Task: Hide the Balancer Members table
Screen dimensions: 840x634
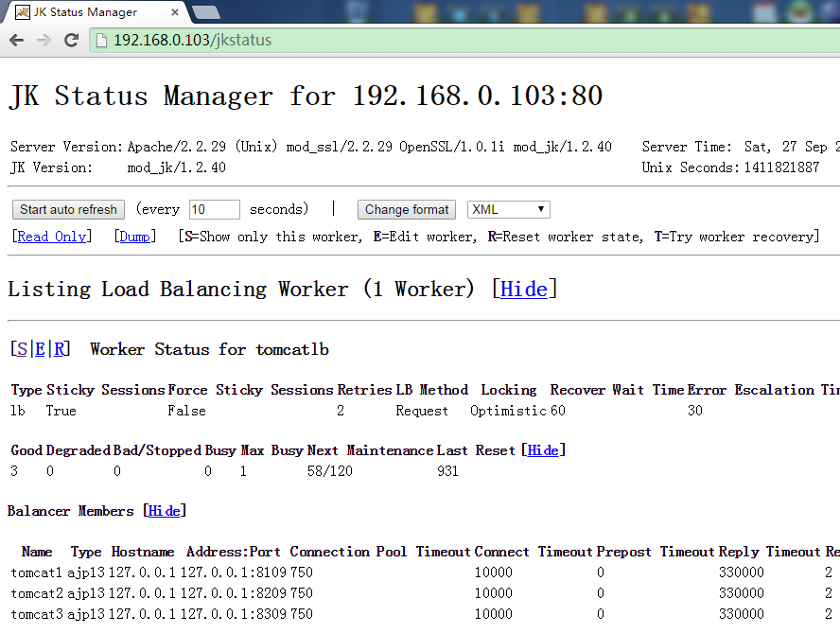Action: pos(164,511)
